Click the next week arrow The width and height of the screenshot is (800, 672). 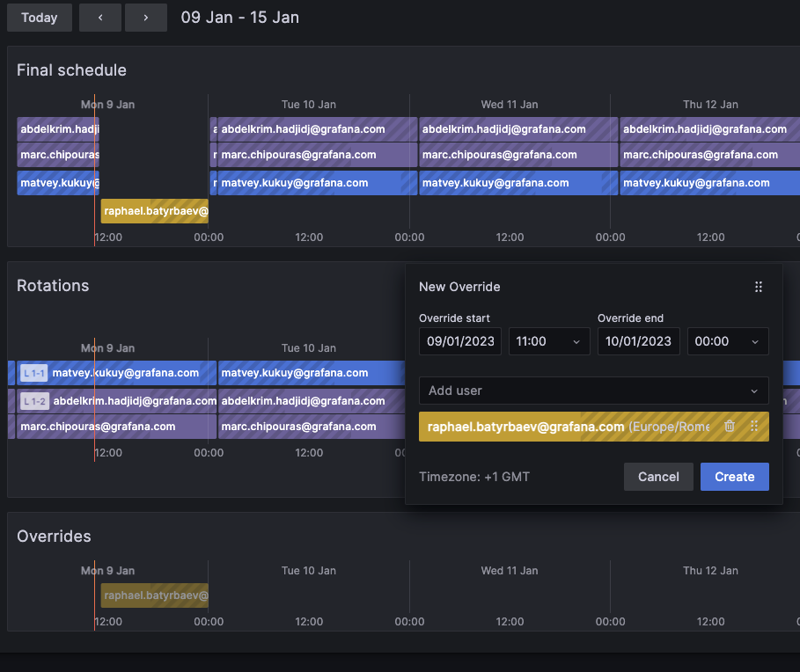click(x=145, y=18)
